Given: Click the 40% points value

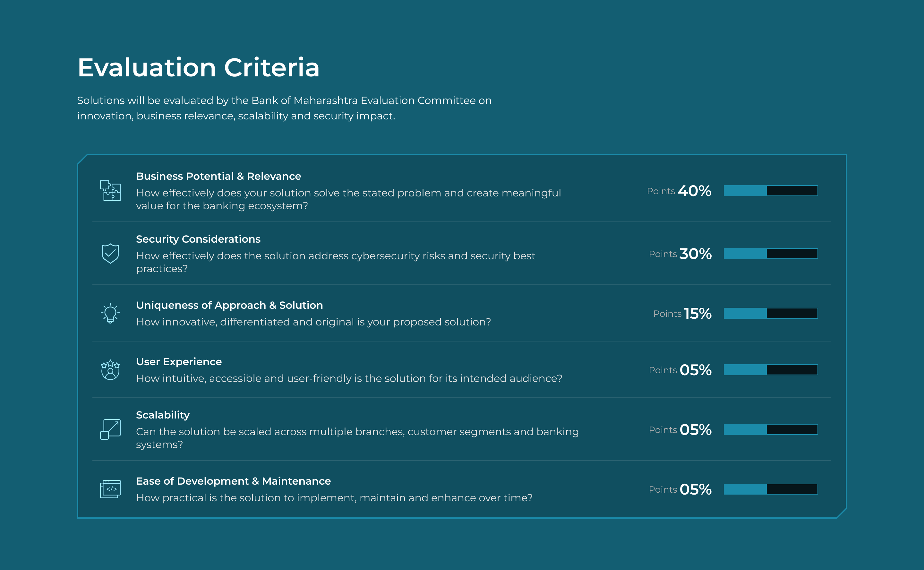Looking at the screenshot, I should (695, 191).
